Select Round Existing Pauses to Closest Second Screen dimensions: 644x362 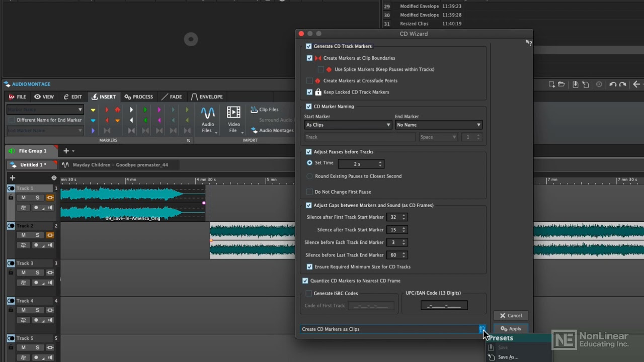click(309, 176)
